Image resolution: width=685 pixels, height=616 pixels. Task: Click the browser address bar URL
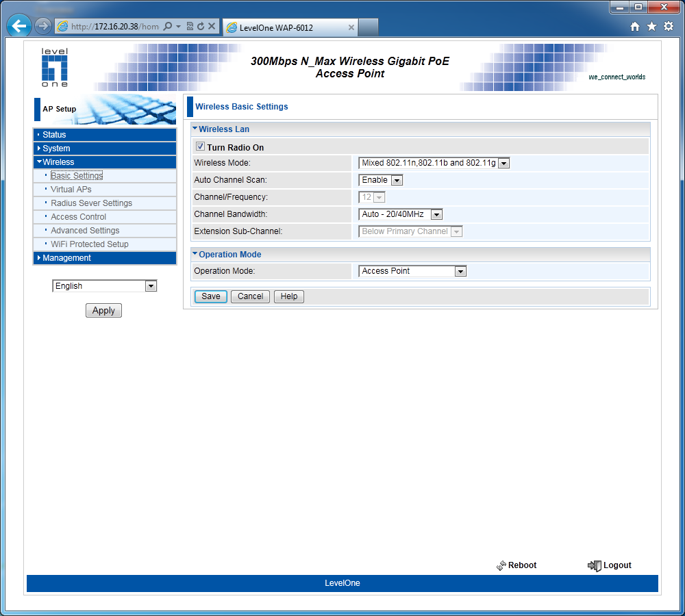pos(115,27)
